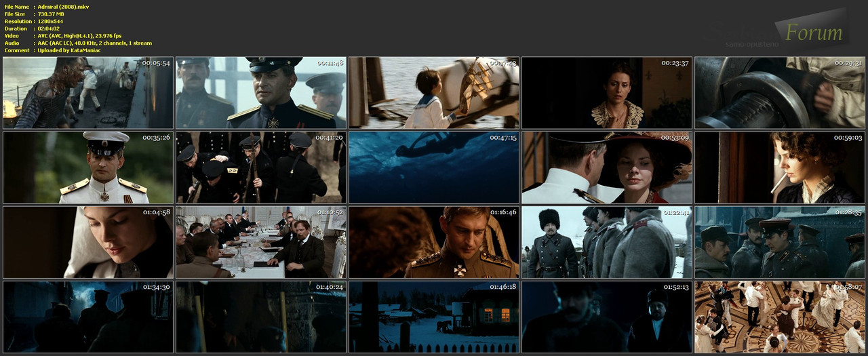Open the two men in darkness frame 01:52:13

point(607,317)
